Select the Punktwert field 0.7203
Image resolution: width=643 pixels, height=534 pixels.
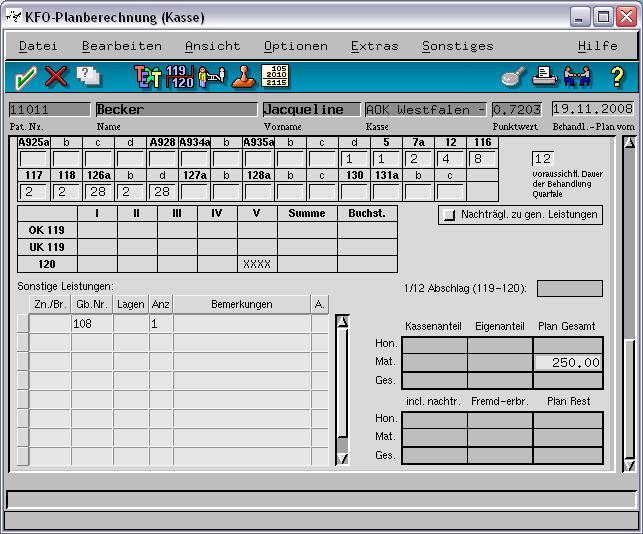click(x=517, y=110)
